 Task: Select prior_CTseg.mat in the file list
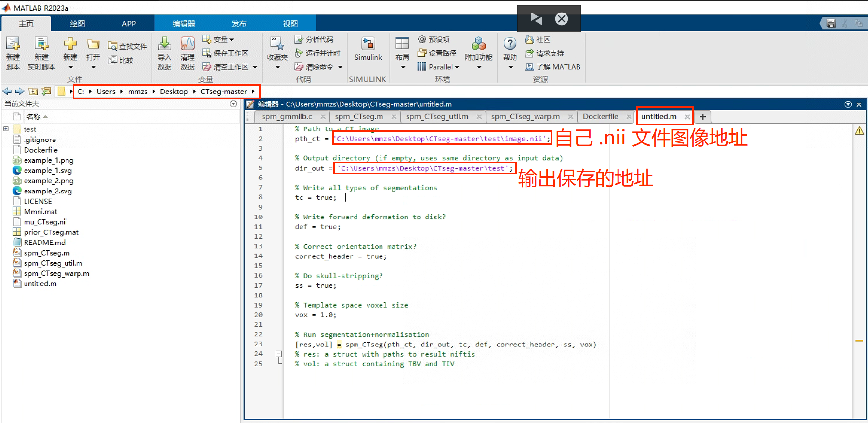click(51, 232)
